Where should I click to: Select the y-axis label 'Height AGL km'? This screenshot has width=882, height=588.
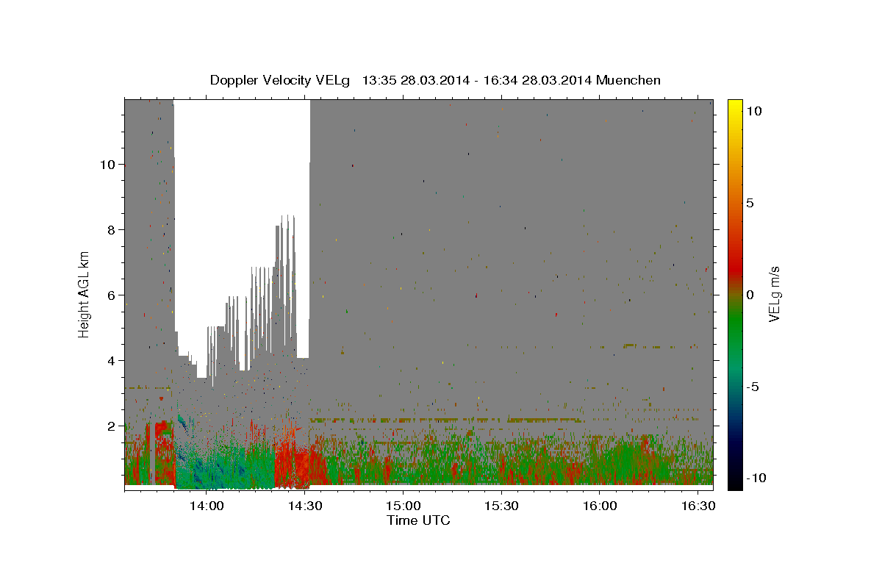[x=85, y=294]
